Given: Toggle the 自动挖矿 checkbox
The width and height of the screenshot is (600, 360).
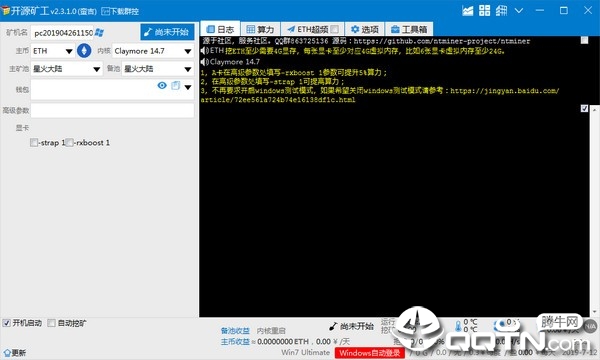Looking at the screenshot, I should click(51, 323).
